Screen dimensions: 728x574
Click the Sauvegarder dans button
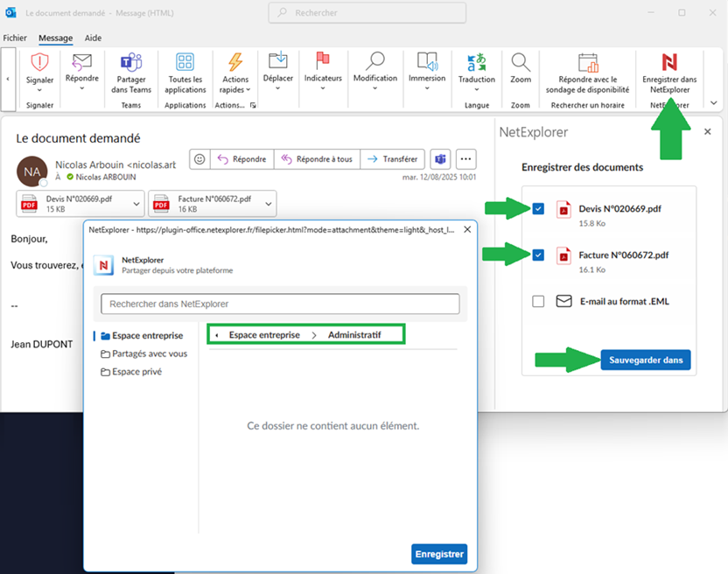click(646, 360)
